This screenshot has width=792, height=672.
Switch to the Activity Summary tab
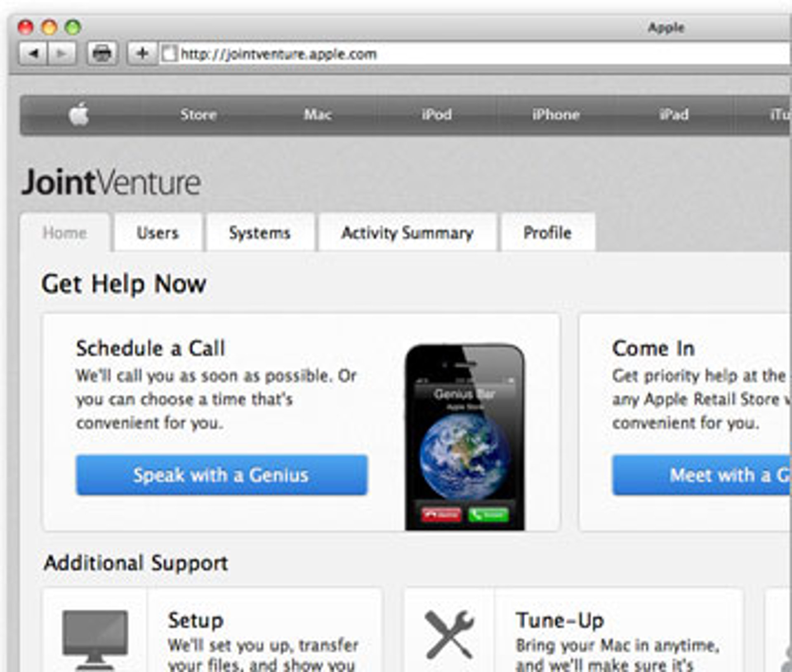click(408, 233)
